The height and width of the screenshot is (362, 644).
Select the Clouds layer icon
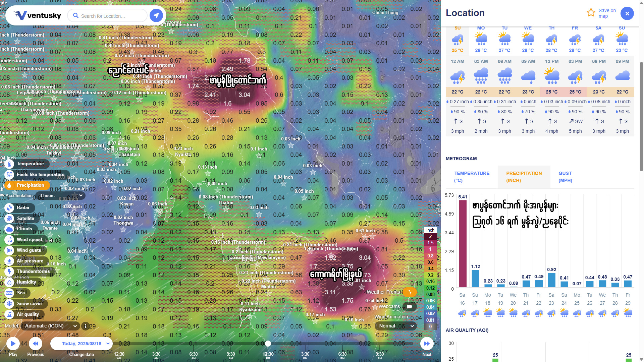pos(9,229)
